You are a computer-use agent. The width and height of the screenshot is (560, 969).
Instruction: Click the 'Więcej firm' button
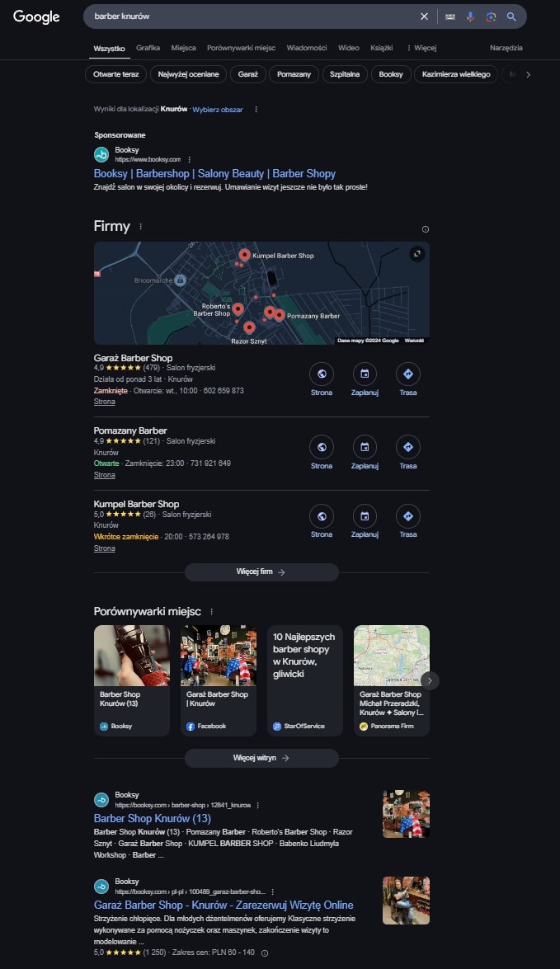[x=261, y=572]
